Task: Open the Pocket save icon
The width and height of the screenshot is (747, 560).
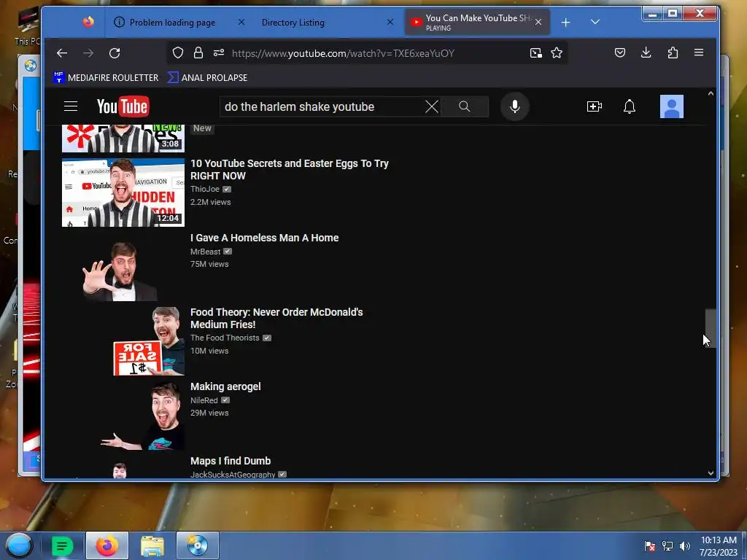Action: [620, 52]
